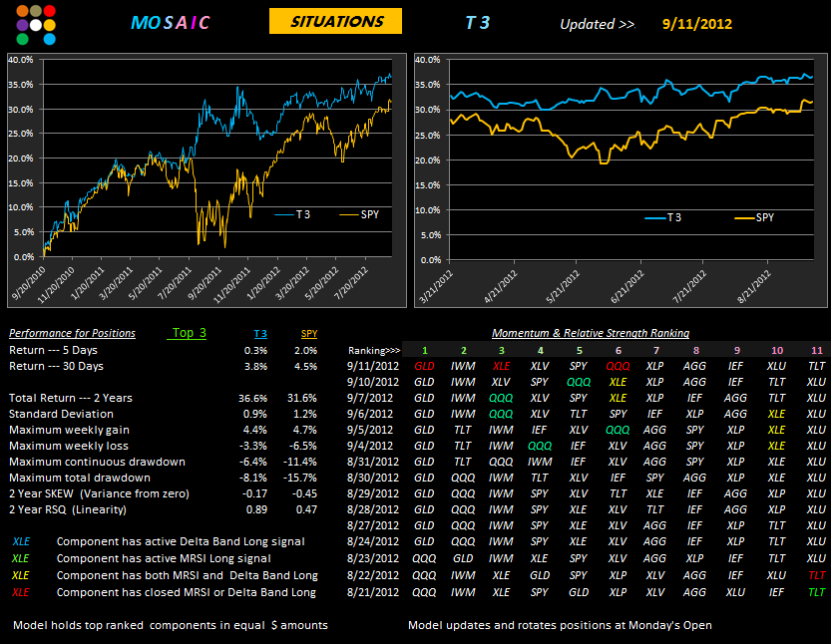Click the white dot in the Mosaic logo
Screen dimensions: 831x644
tap(36, 25)
